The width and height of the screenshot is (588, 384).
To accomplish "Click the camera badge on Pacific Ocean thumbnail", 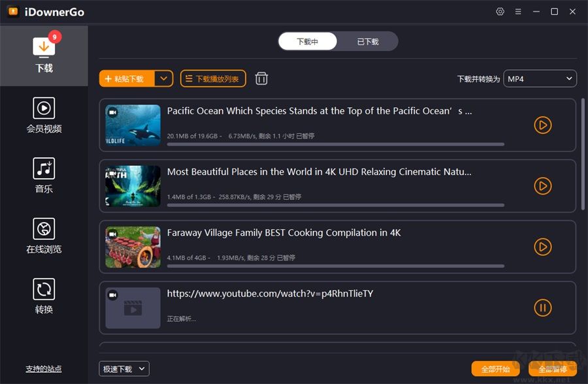I will tap(112, 112).
